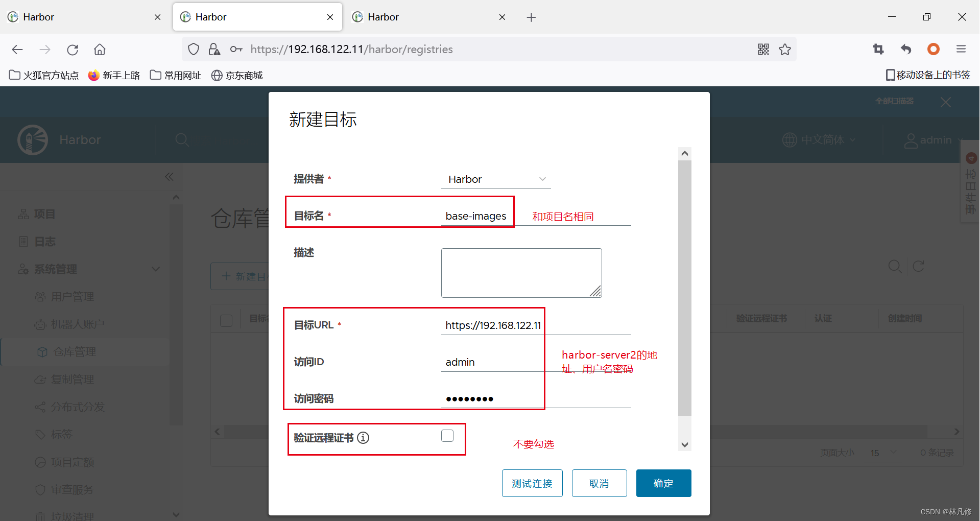Open the orange circle extension icon
Image resolution: width=980 pixels, height=521 pixels.
click(934, 50)
